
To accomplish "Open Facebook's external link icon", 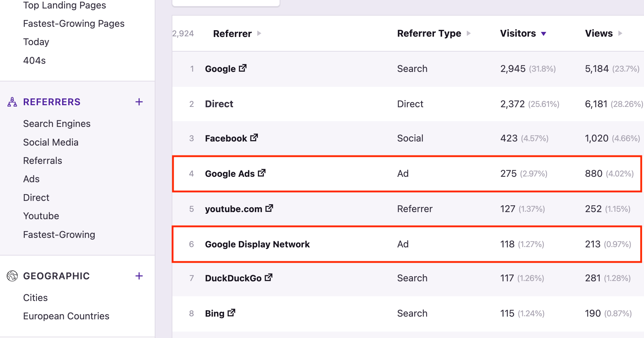I will coord(254,137).
